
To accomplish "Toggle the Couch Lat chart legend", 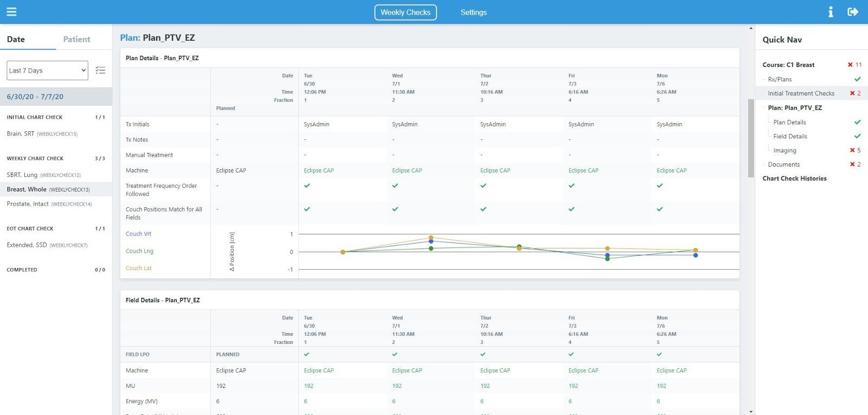I will (x=139, y=268).
